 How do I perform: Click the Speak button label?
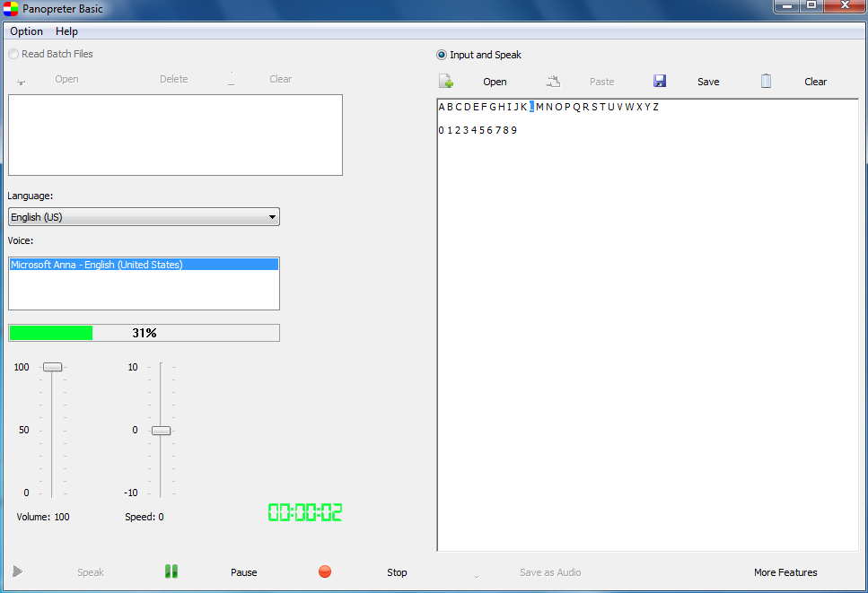point(91,572)
